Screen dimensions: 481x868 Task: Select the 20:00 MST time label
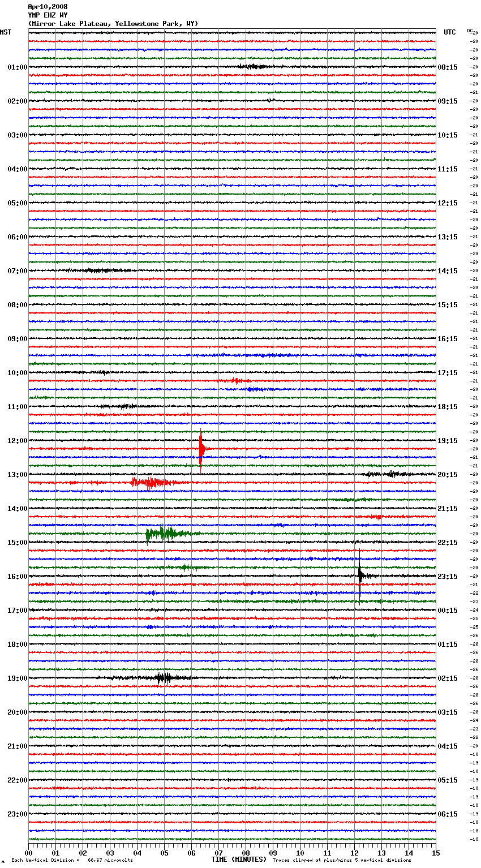coord(18,712)
